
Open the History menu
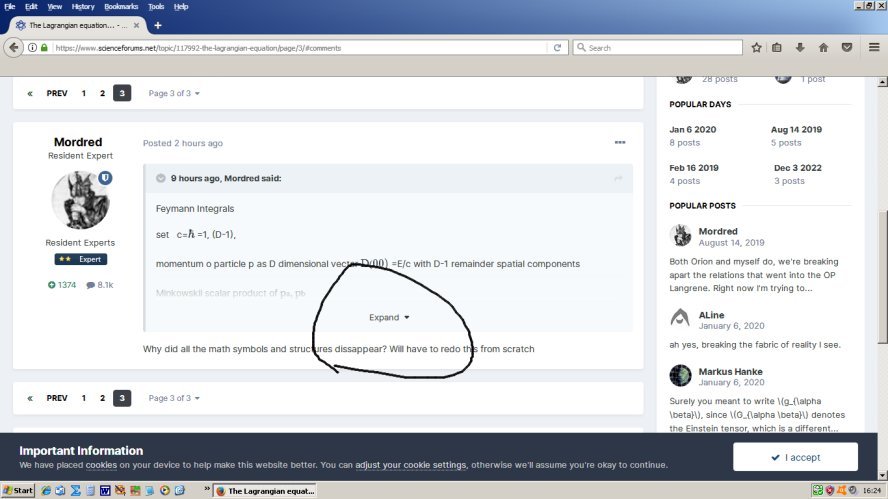pyautogui.click(x=83, y=6)
